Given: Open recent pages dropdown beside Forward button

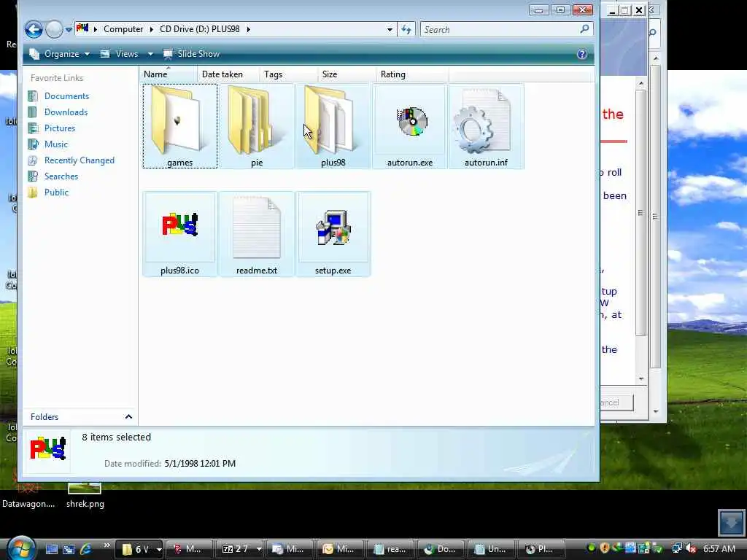Looking at the screenshot, I should click(69, 29).
